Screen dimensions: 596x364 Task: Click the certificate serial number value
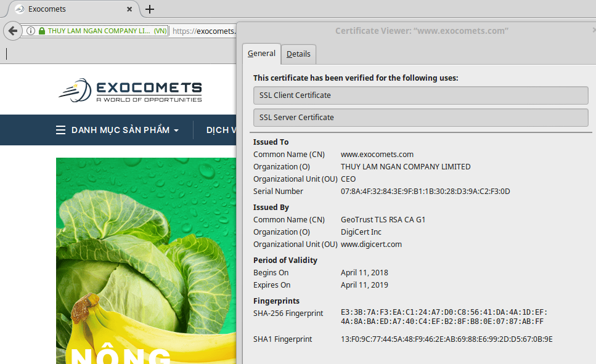tap(425, 191)
